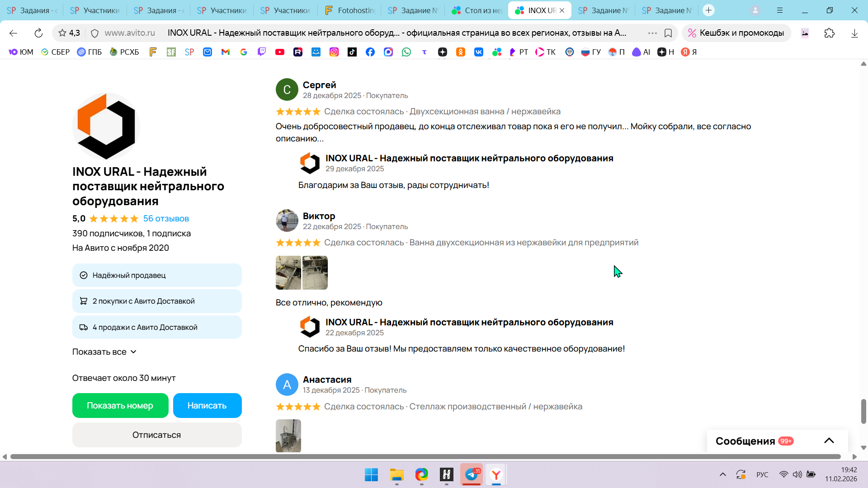Image resolution: width=868 pixels, height=488 pixels.
Task: Expand the "Показать все" seller badges list
Action: pos(104,352)
